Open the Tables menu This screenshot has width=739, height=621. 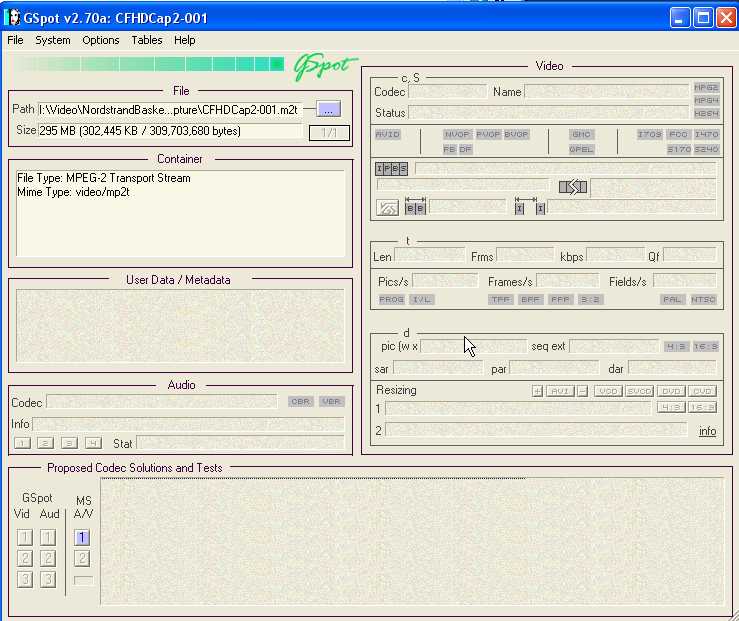[x=146, y=40]
